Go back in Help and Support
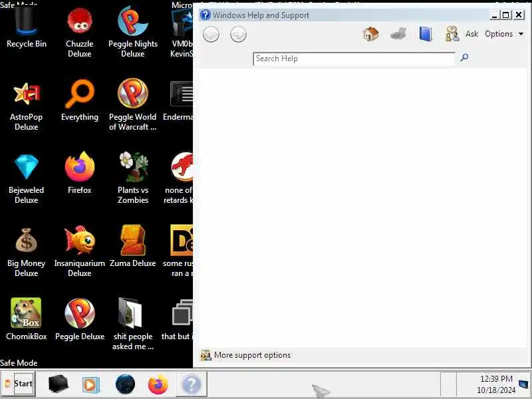532x399 pixels. tap(211, 35)
